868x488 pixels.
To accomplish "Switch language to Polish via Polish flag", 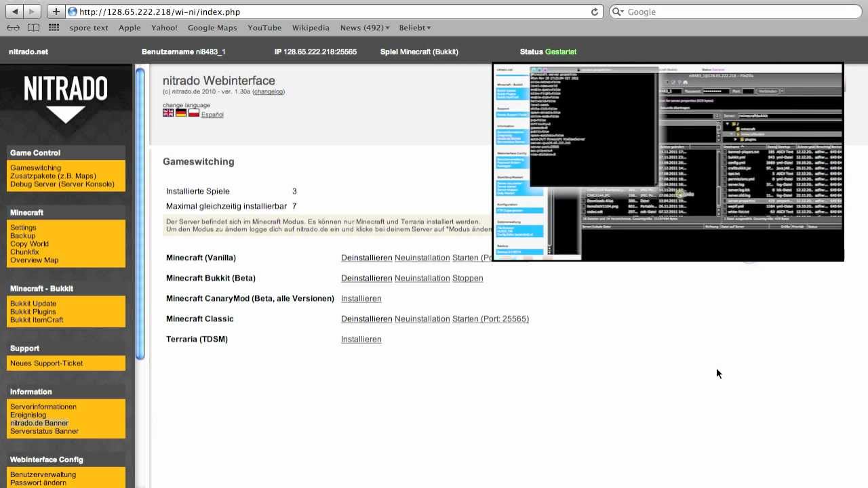I will pos(194,113).
